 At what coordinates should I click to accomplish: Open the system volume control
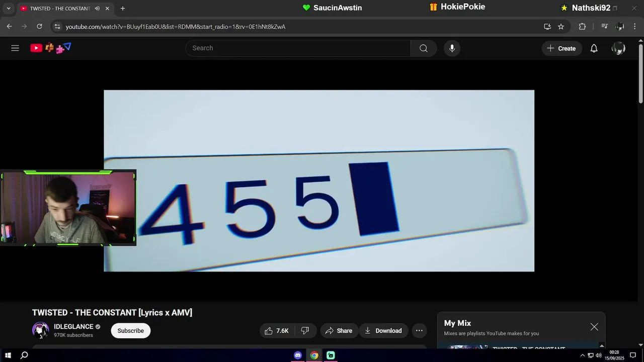tap(599, 355)
